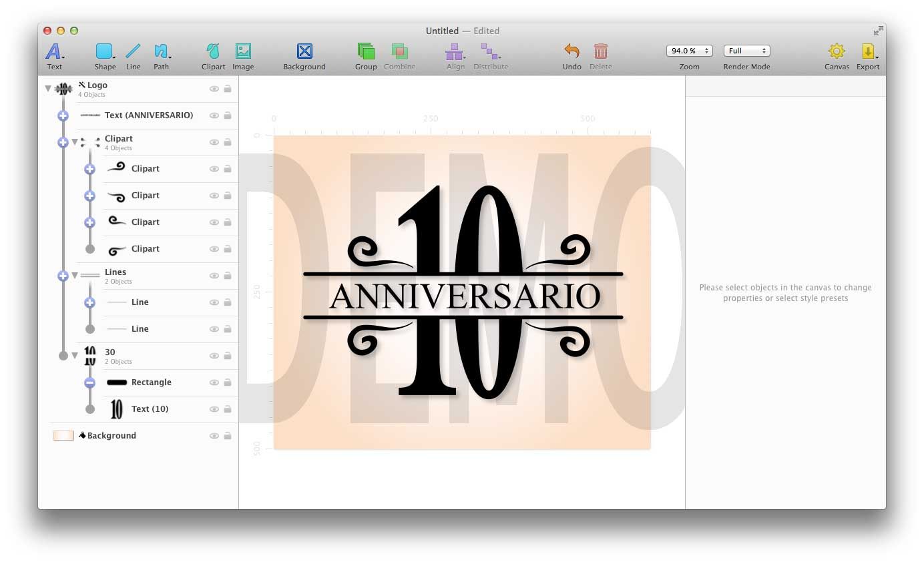Lock the Background layer
924x562 pixels.
[x=228, y=436]
